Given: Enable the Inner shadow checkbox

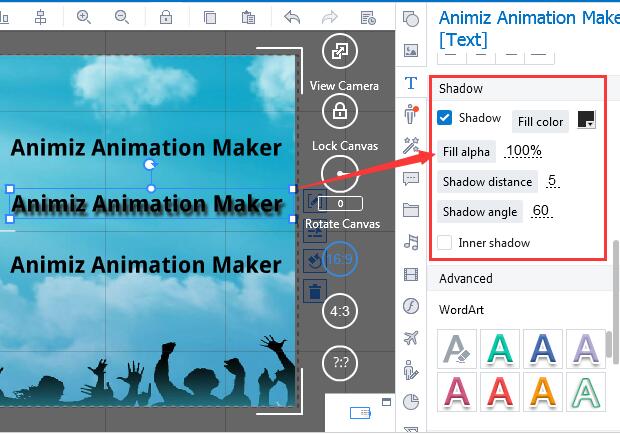Looking at the screenshot, I should (444, 242).
